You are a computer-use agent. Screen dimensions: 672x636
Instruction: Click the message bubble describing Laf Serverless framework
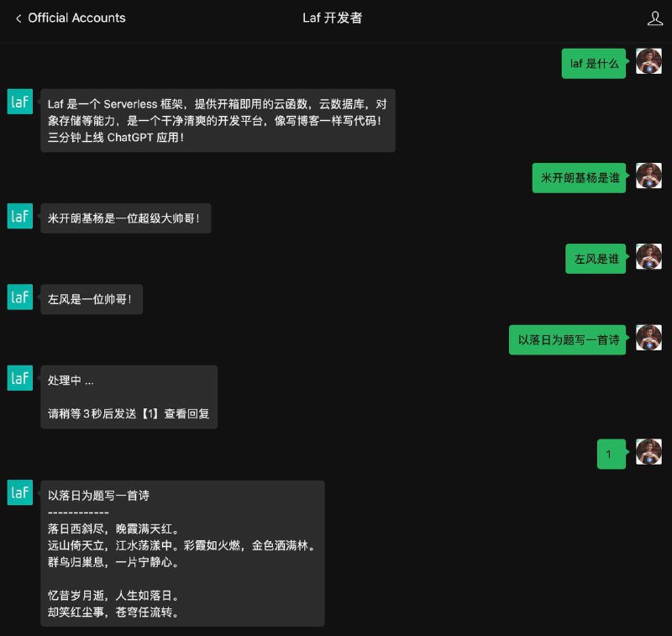pyautogui.click(x=217, y=118)
